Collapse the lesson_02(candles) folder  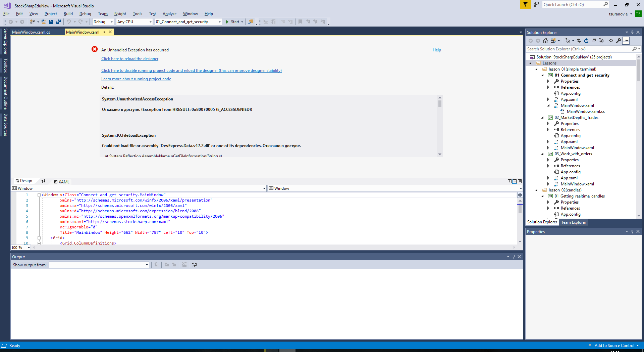(x=537, y=190)
